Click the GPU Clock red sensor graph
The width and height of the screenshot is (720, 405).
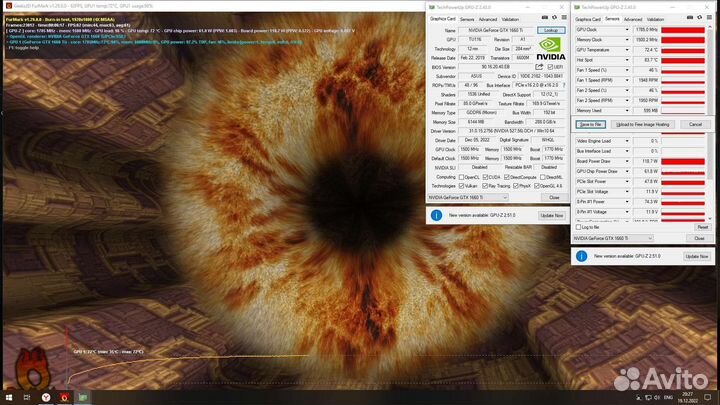(x=683, y=29)
